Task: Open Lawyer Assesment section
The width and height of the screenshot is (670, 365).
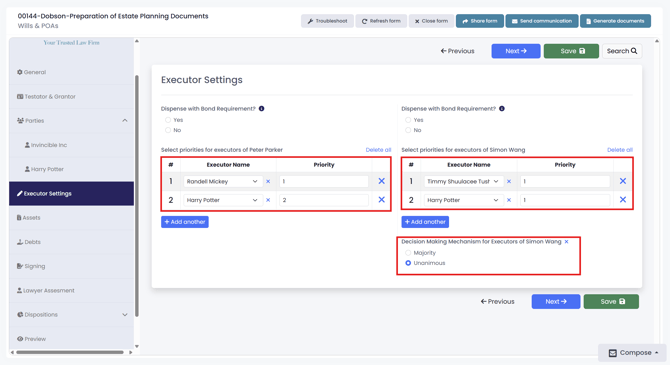Action: coord(71,291)
